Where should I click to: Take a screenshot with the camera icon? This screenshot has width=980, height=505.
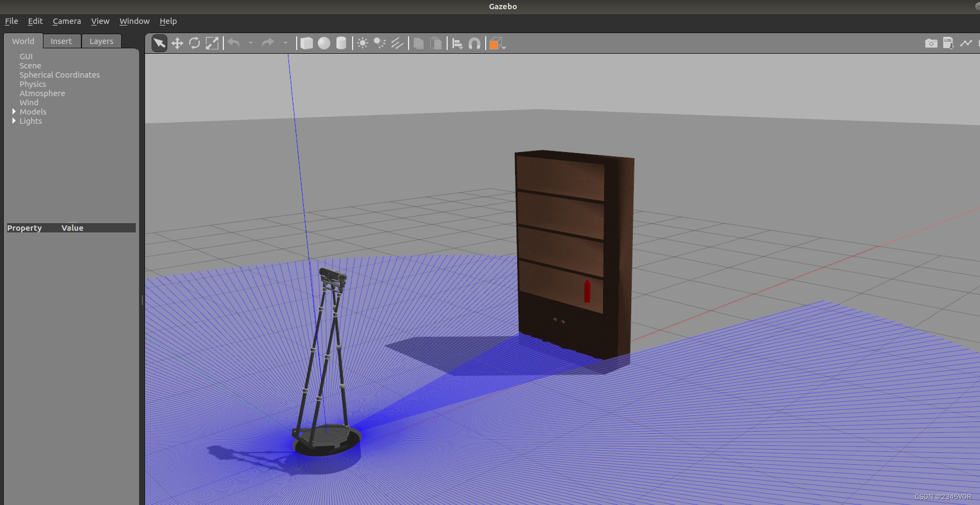[x=931, y=43]
